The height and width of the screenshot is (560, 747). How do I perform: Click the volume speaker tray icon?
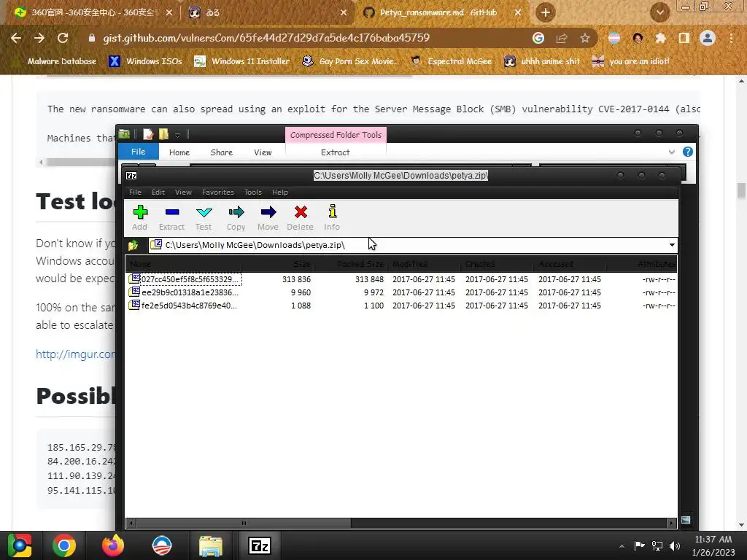675,545
